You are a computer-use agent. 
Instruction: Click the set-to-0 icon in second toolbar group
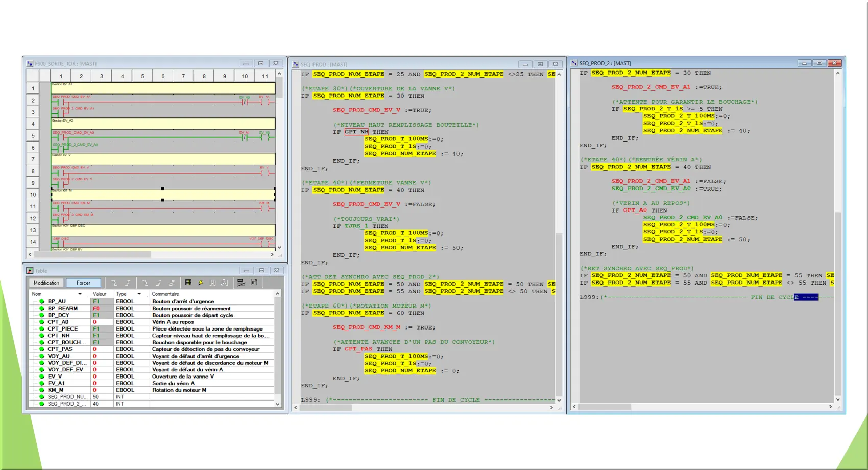point(146,283)
